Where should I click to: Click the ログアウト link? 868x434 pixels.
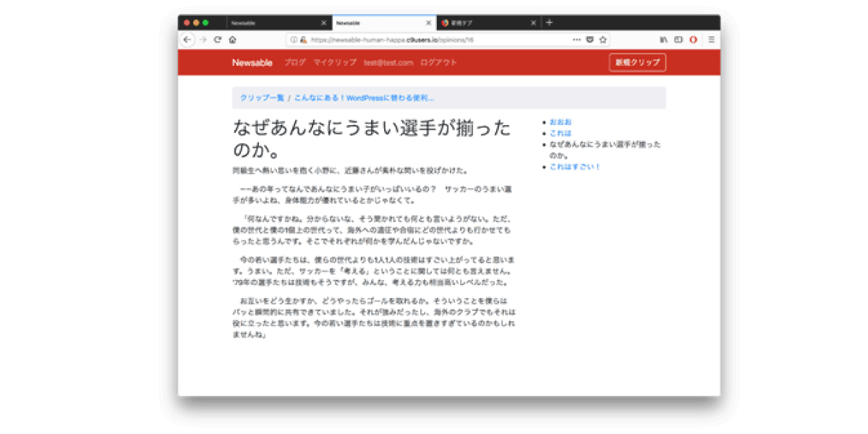(x=438, y=63)
